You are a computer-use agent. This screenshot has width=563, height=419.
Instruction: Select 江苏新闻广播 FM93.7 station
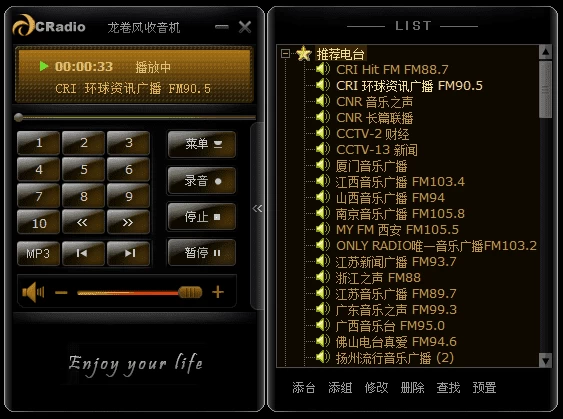396,262
